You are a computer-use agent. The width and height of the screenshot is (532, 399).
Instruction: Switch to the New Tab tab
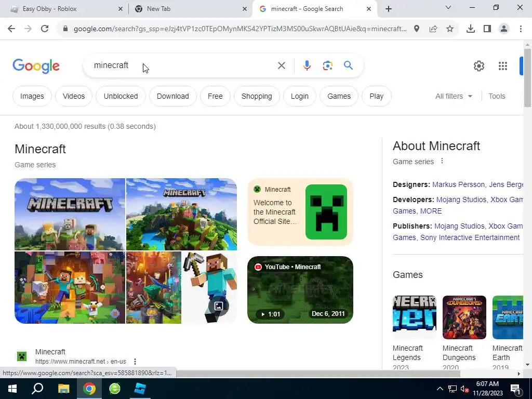pyautogui.click(x=190, y=9)
